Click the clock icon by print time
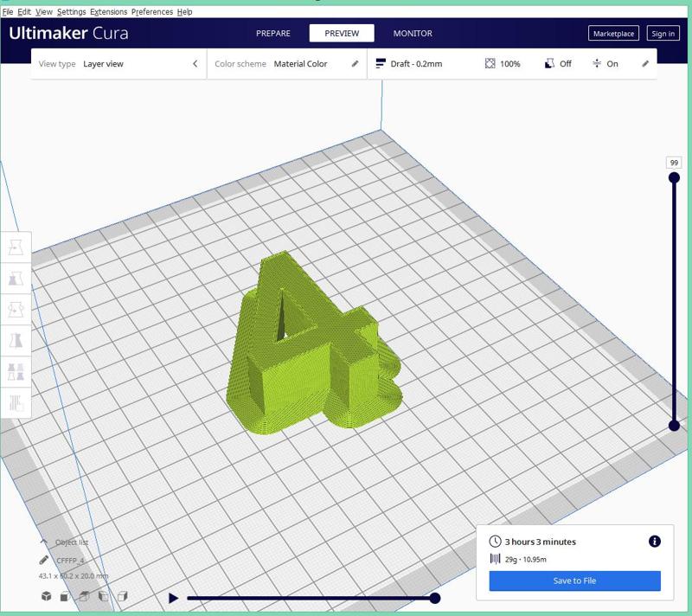The height and width of the screenshot is (616, 692). coord(495,542)
